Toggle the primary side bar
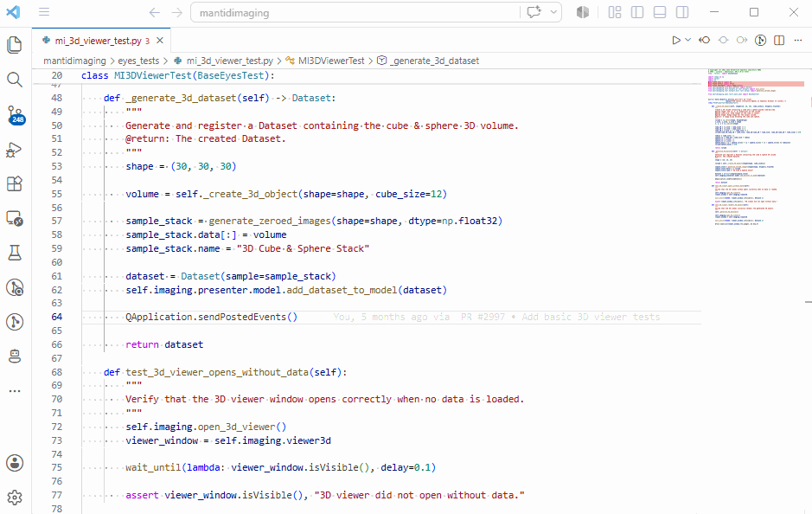The height and width of the screenshot is (514, 812). pyautogui.click(x=637, y=12)
